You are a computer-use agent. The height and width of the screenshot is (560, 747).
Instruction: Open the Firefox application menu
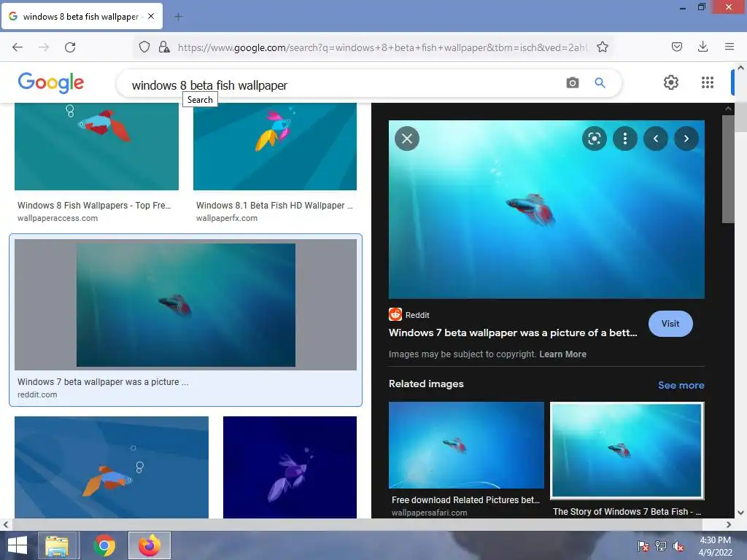[729, 47]
